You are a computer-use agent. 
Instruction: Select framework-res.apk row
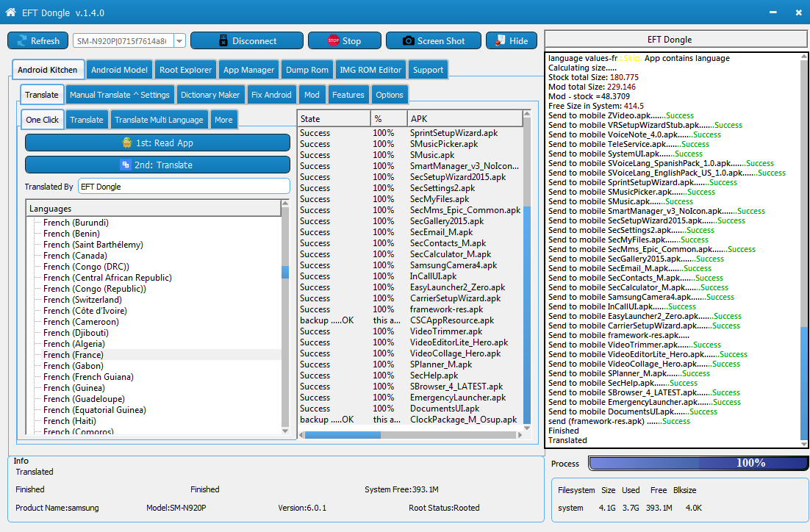[411, 309]
